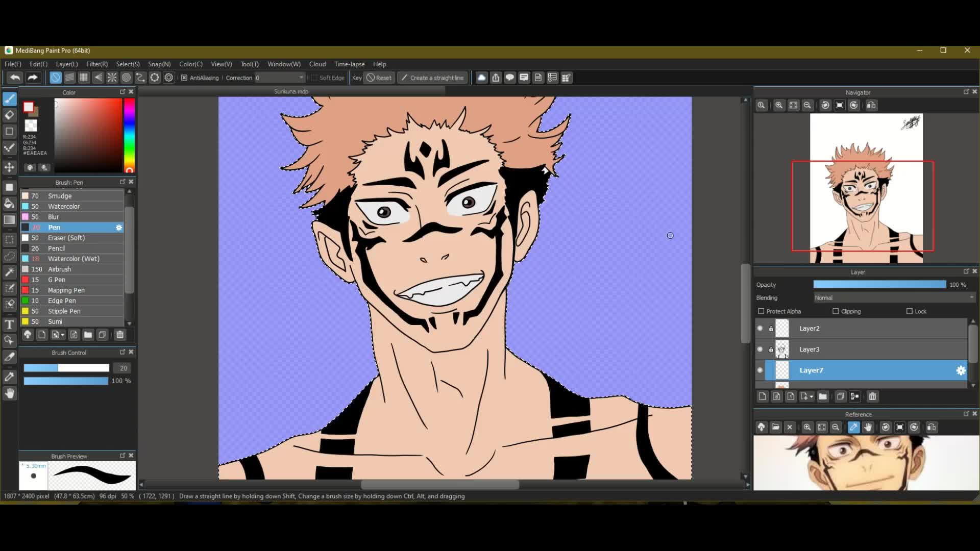Toggle the Soft Edge checkbox
This screenshot has height=551, width=980.
(314, 78)
